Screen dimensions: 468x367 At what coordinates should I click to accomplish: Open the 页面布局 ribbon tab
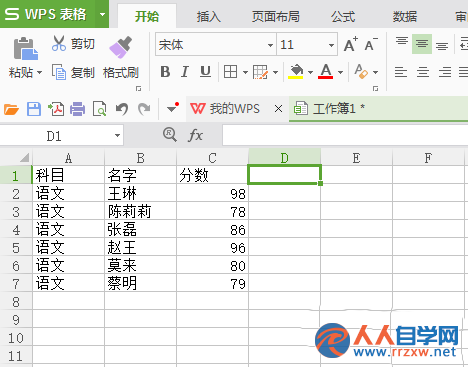pyautogui.click(x=276, y=16)
